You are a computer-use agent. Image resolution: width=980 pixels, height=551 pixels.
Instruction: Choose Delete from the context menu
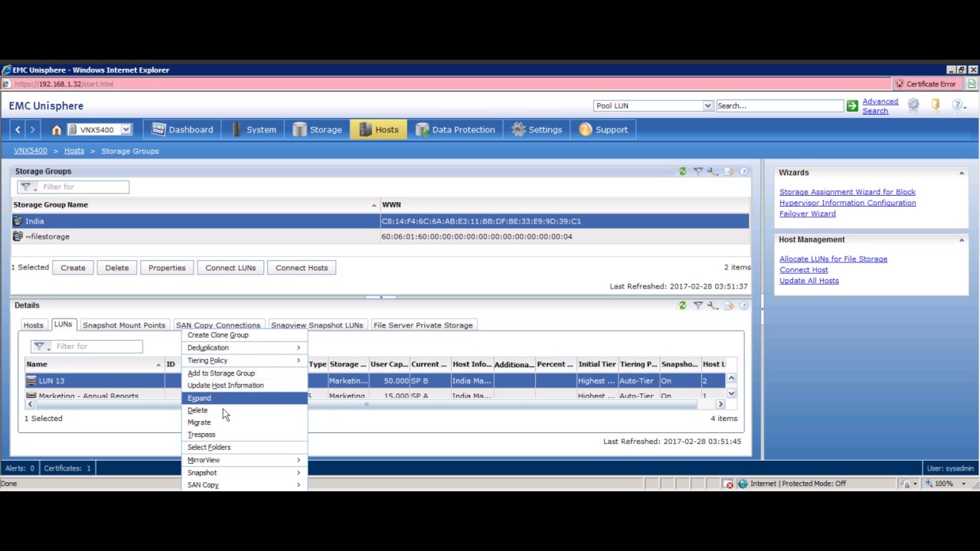click(x=243, y=410)
